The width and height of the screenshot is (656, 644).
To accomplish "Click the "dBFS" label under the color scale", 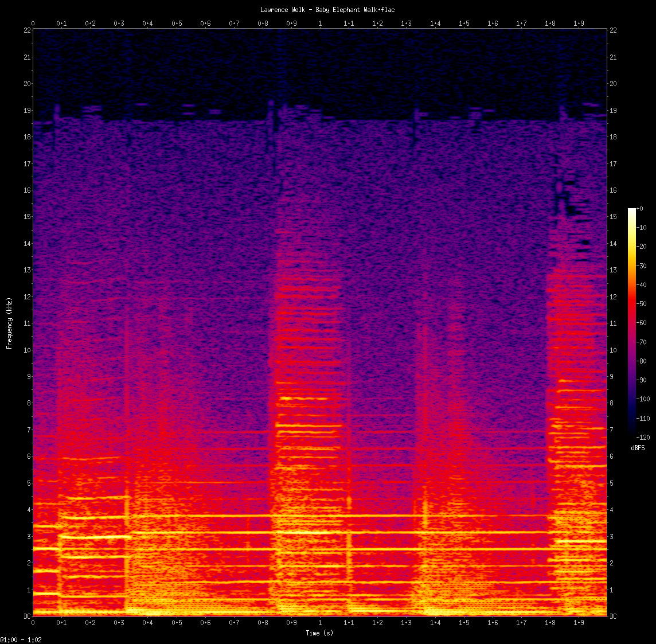I will click(638, 448).
